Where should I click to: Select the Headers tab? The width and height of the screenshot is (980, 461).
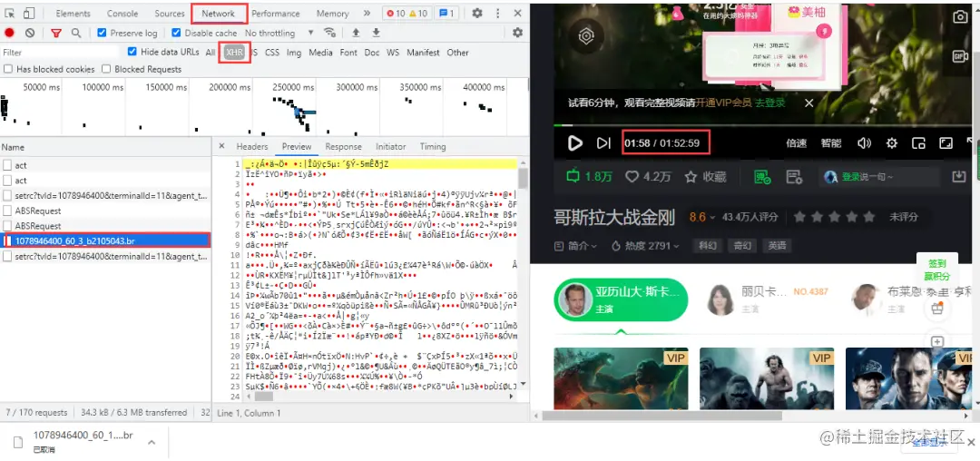(x=252, y=146)
